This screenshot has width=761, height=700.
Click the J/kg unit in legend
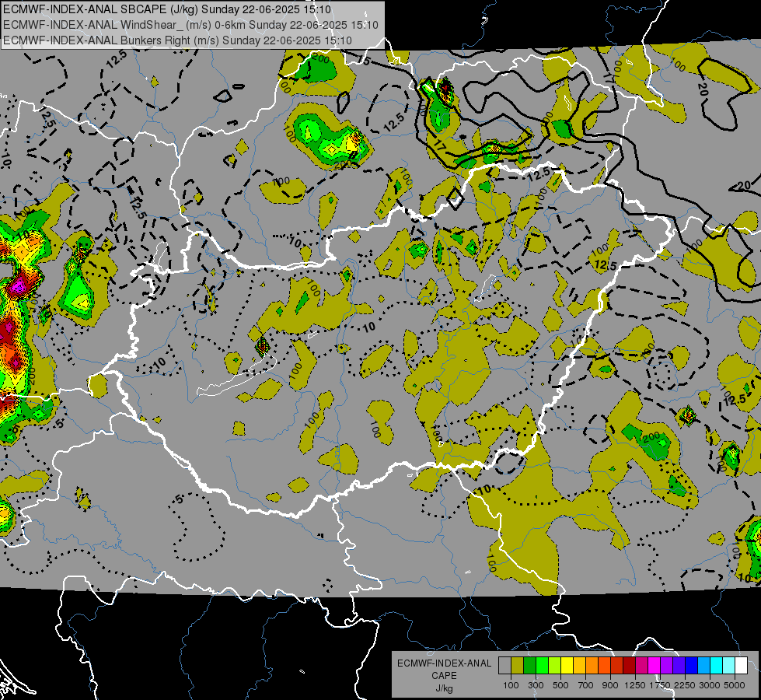pos(445,688)
